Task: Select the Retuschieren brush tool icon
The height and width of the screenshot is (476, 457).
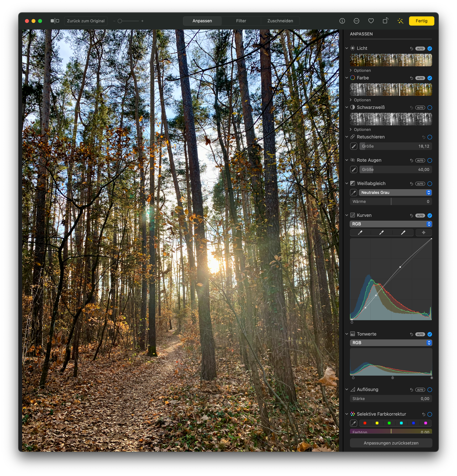Action: (x=354, y=146)
